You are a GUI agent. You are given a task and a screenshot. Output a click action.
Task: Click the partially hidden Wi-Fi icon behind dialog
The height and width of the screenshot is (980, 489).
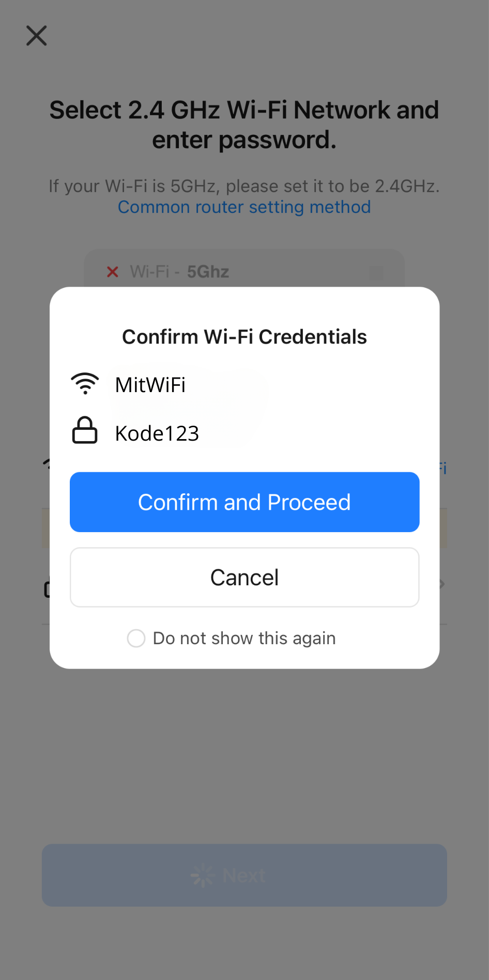point(46,462)
